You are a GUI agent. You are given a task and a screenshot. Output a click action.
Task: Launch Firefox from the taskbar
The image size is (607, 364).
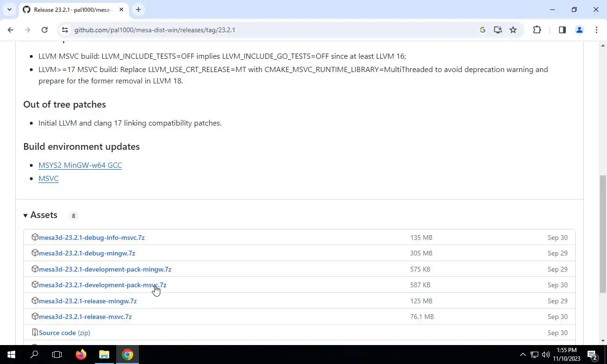click(81, 355)
